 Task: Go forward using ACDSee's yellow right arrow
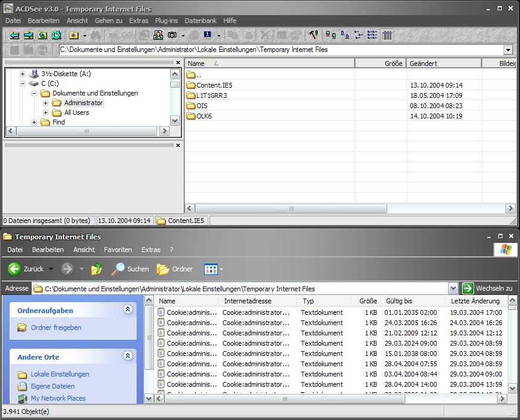click(28, 35)
